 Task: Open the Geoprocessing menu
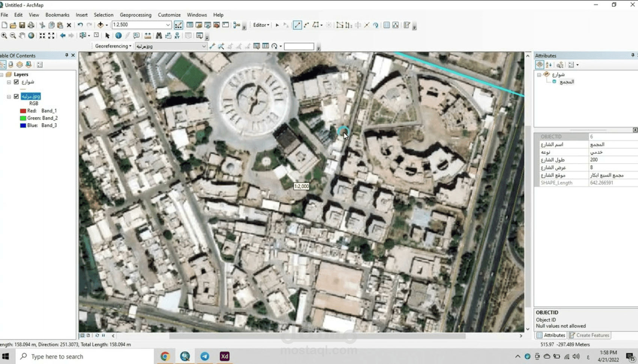click(135, 15)
